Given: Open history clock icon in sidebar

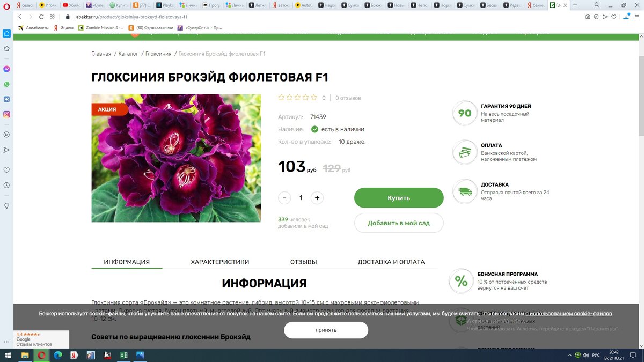Looking at the screenshot, I should 6,185.
